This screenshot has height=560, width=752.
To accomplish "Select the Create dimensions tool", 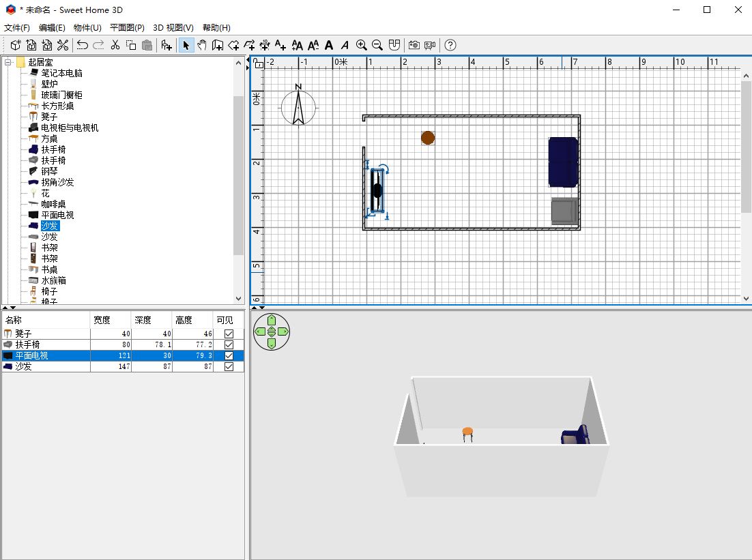I will 265,45.
